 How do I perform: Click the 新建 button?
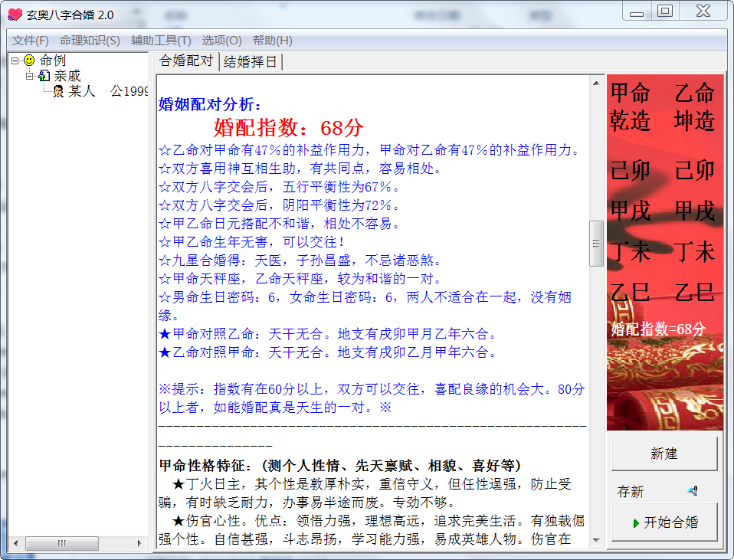664,454
